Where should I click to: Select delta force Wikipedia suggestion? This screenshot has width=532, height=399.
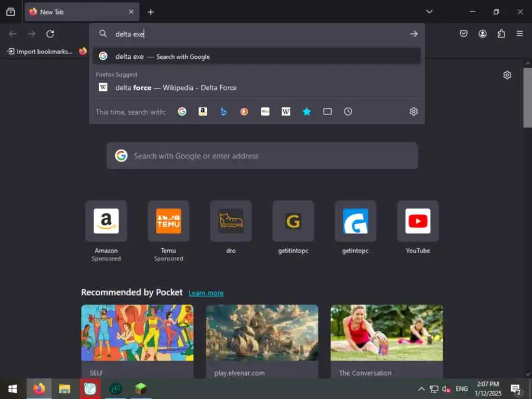pos(257,87)
